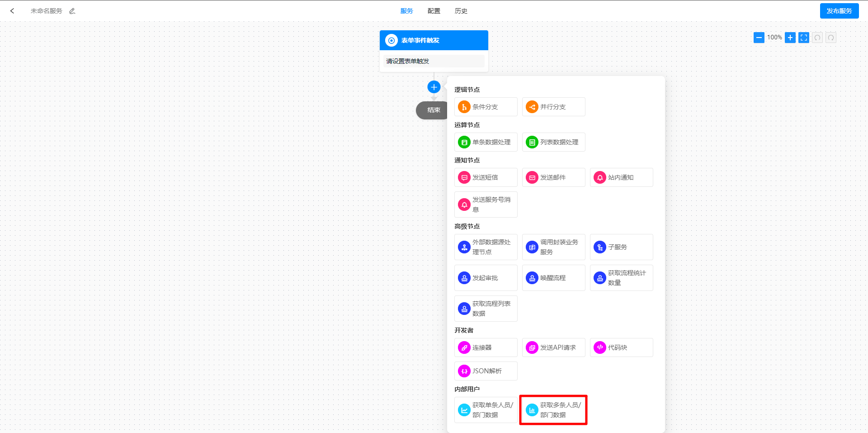Open the 服务 tab
This screenshot has width=868, height=433.
(407, 11)
